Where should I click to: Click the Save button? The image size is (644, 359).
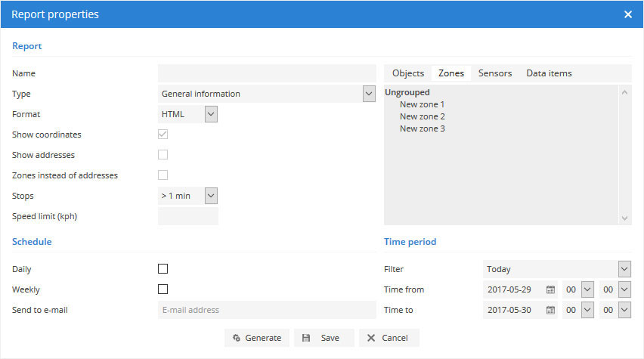[321, 338]
